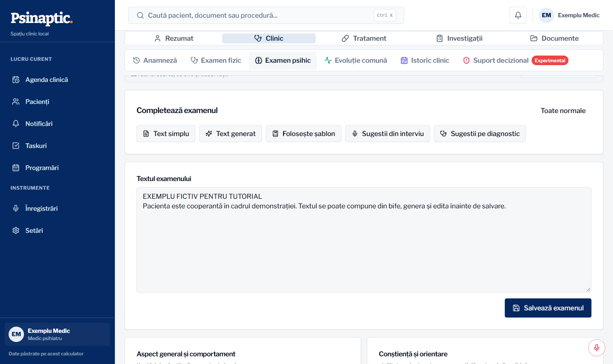Open the Suport decizional sub-tab

tap(515, 60)
